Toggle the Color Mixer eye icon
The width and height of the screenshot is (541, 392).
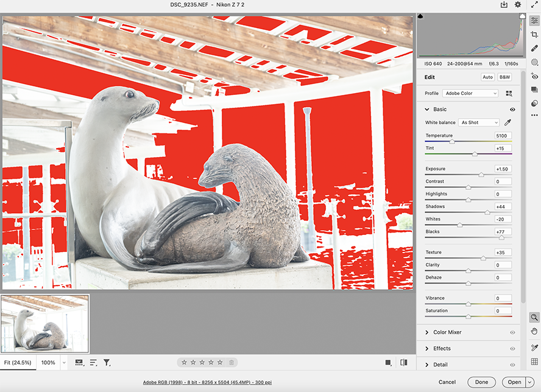pyautogui.click(x=512, y=332)
